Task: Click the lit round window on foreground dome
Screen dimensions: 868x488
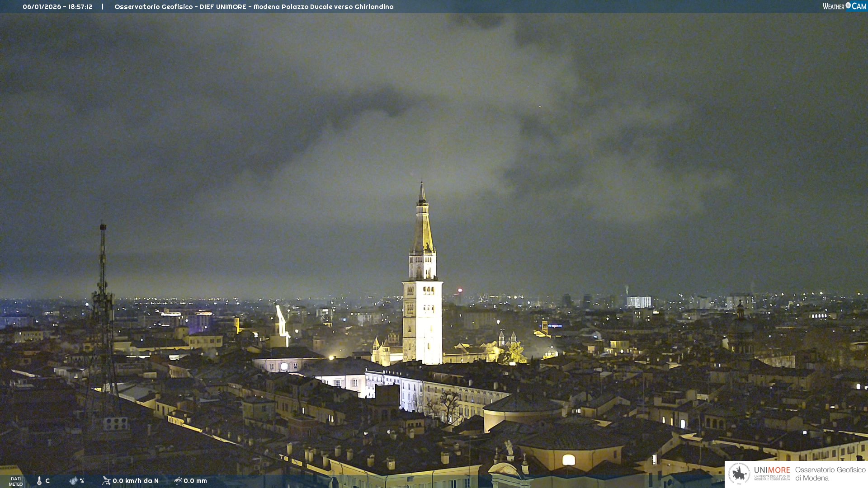Action: [x=568, y=460]
